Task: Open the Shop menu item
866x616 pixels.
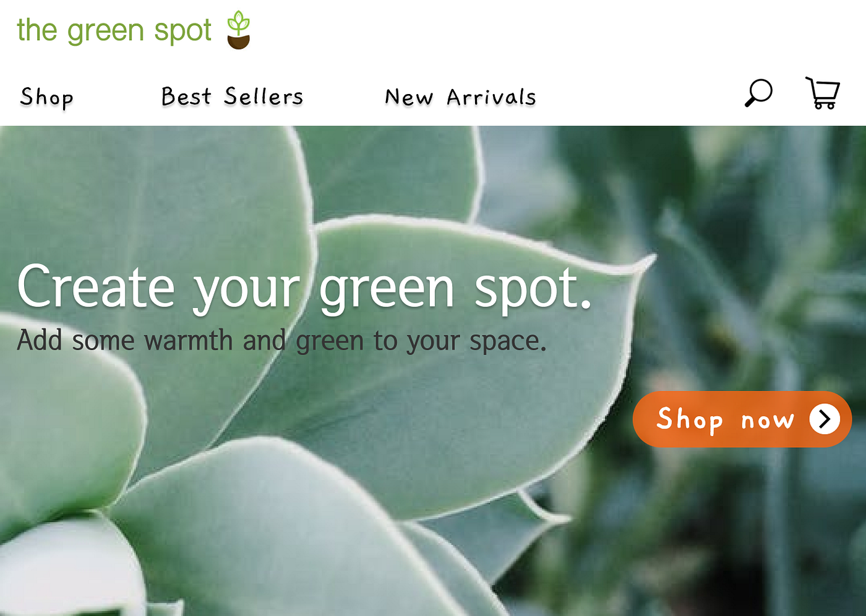Action: [x=47, y=98]
